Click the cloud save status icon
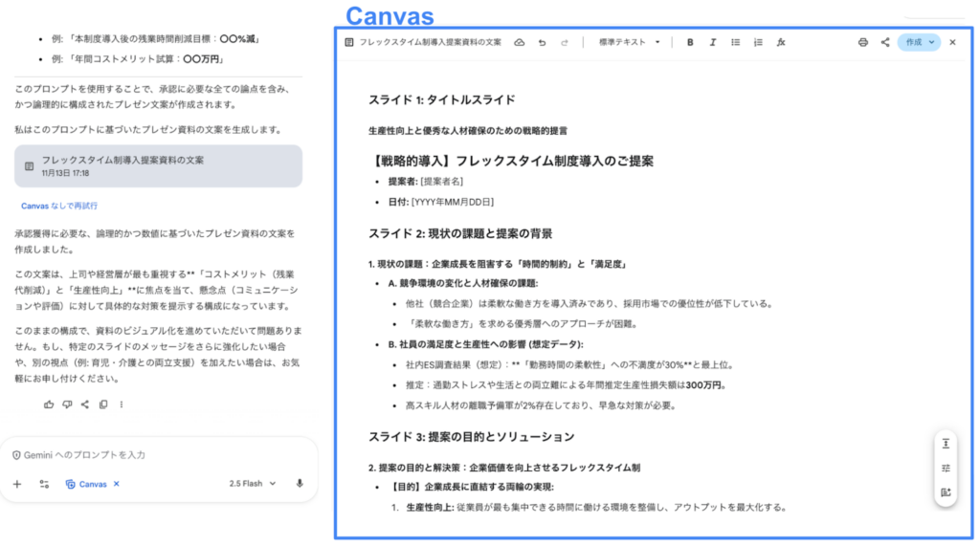This screenshot has height=546, width=980. pyautogui.click(x=520, y=42)
